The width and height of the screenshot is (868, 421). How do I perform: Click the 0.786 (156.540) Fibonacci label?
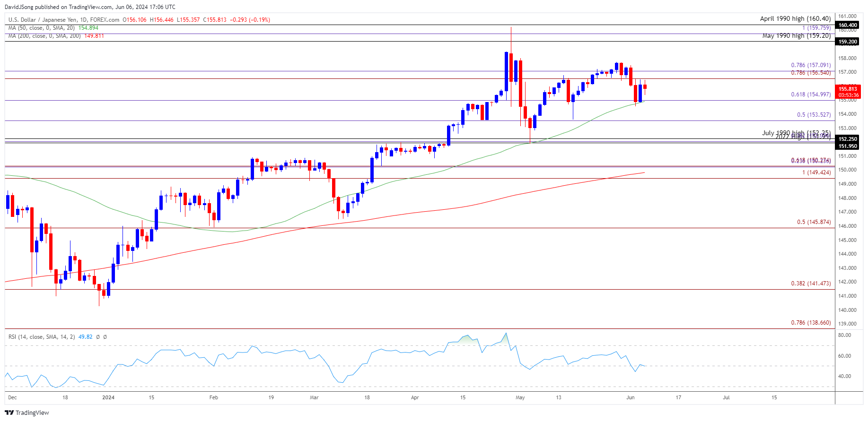click(x=811, y=73)
